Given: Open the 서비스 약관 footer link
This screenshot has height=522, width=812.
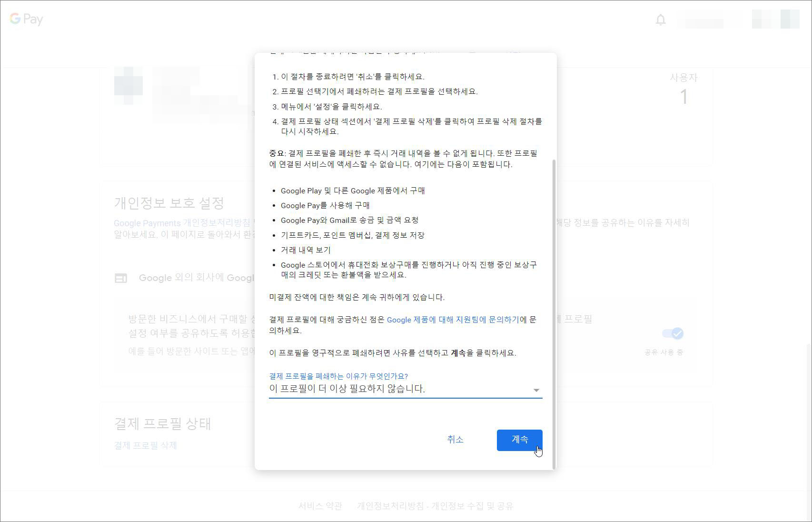Looking at the screenshot, I should [320, 506].
